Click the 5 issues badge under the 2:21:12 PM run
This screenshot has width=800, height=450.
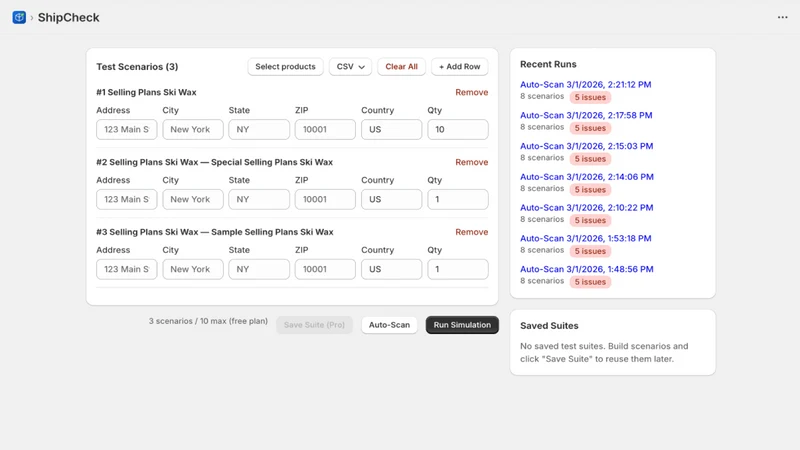(x=590, y=97)
